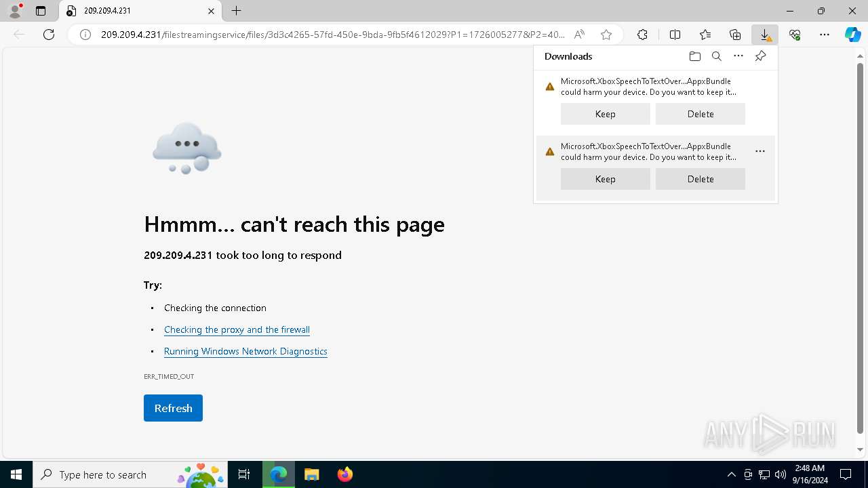
Task: Open the Windows Start menu
Action: [16, 474]
